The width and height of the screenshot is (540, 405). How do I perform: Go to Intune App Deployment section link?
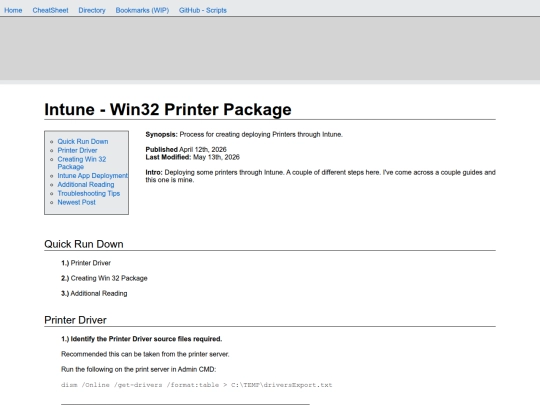(x=92, y=176)
